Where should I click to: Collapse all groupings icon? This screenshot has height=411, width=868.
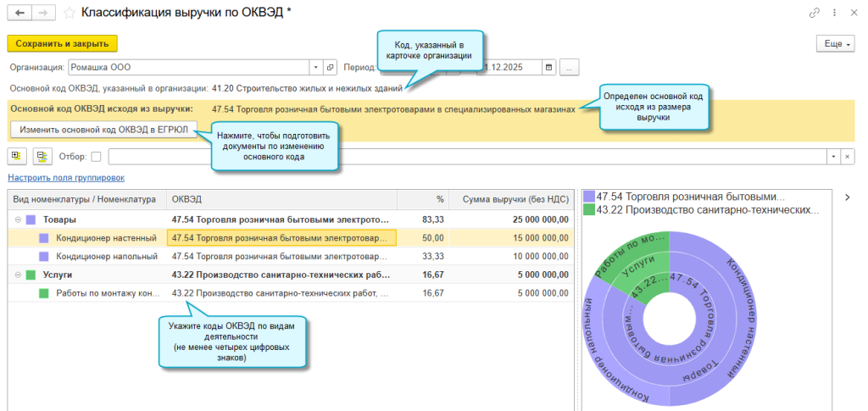(41, 156)
